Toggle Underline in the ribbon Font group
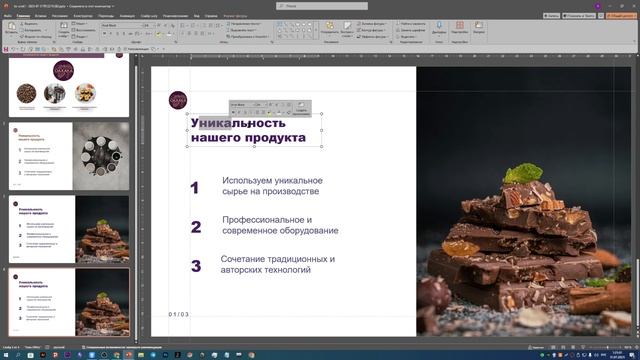The image size is (640, 360). point(117,33)
